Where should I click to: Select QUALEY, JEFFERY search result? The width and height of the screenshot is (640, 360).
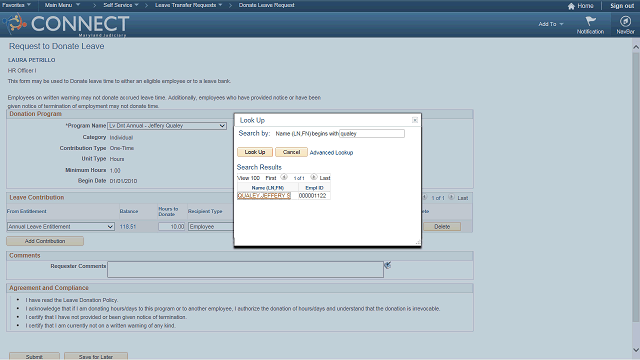[x=264, y=196]
